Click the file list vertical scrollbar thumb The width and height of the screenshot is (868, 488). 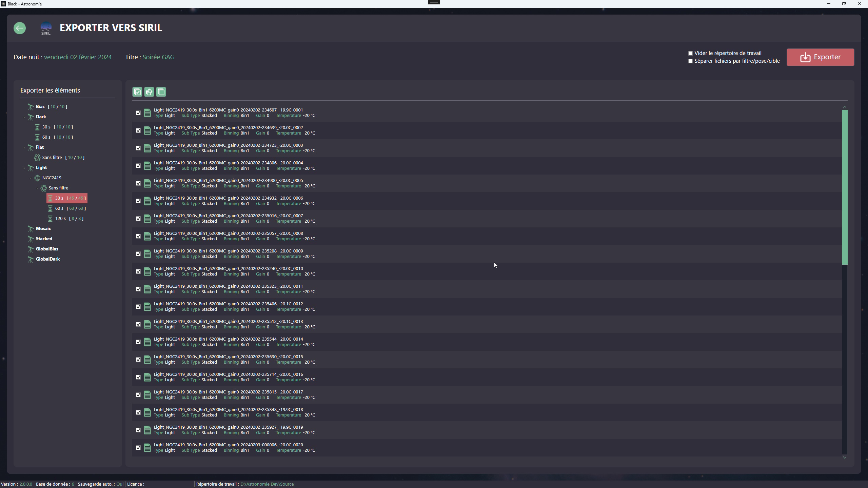845,187
